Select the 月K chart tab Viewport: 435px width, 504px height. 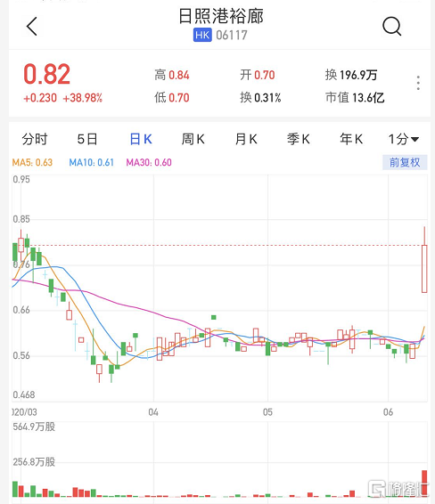click(x=246, y=139)
